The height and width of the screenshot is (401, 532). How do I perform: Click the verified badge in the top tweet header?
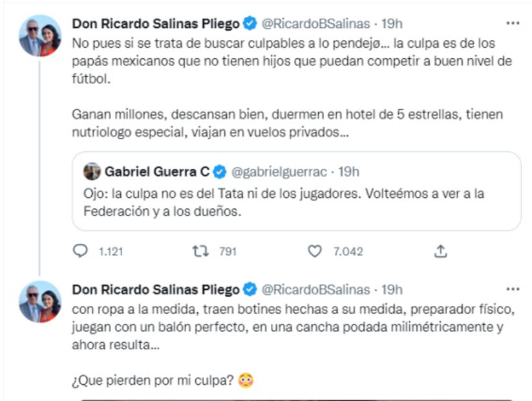coord(250,24)
